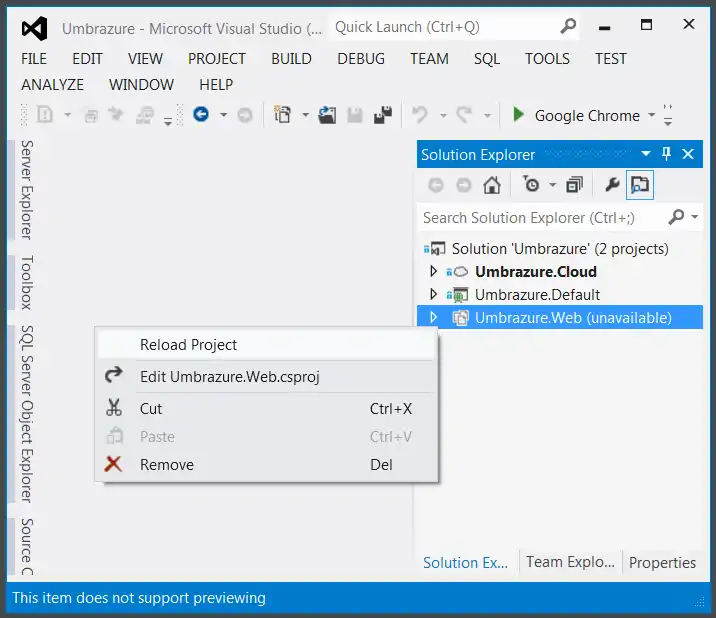Expand the Umbrazure.Cloud project node
Image resolution: width=716 pixels, height=618 pixels.
[433, 271]
